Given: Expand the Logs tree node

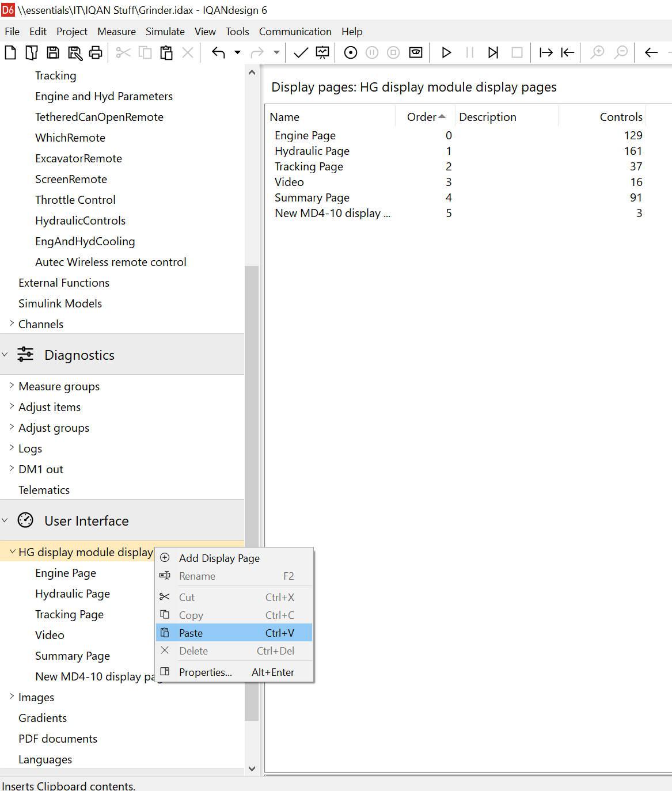Looking at the screenshot, I should pyautogui.click(x=12, y=448).
